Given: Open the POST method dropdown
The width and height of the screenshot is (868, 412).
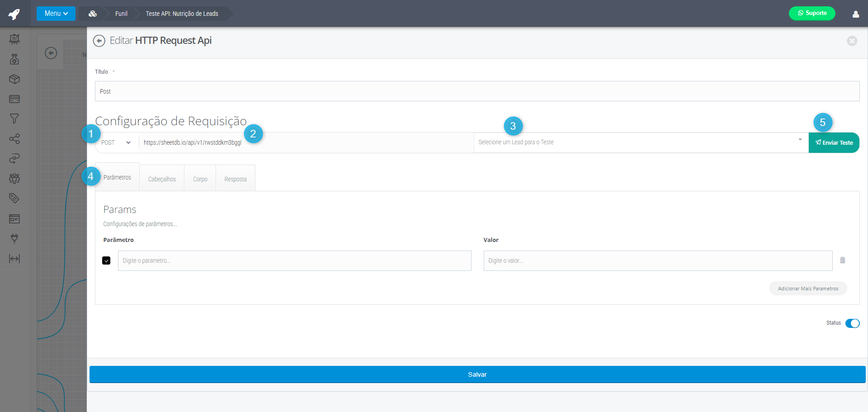Looking at the screenshot, I should click(x=116, y=142).
